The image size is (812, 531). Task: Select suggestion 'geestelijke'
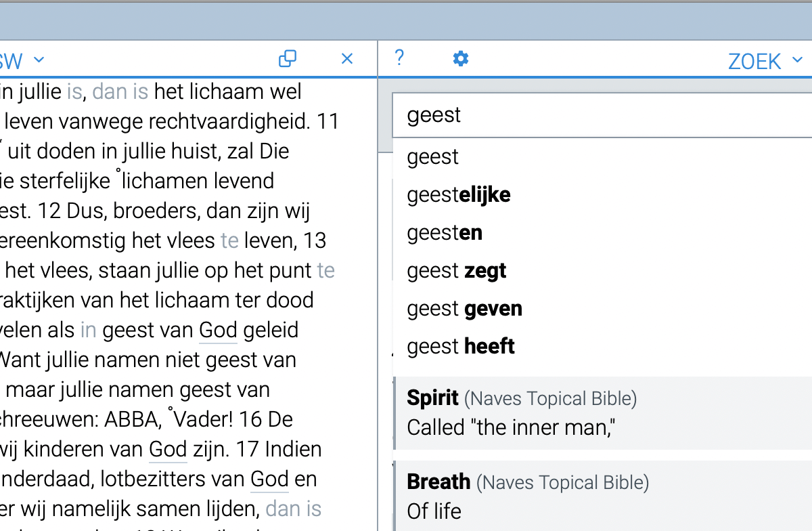click(x=458, y=194)
